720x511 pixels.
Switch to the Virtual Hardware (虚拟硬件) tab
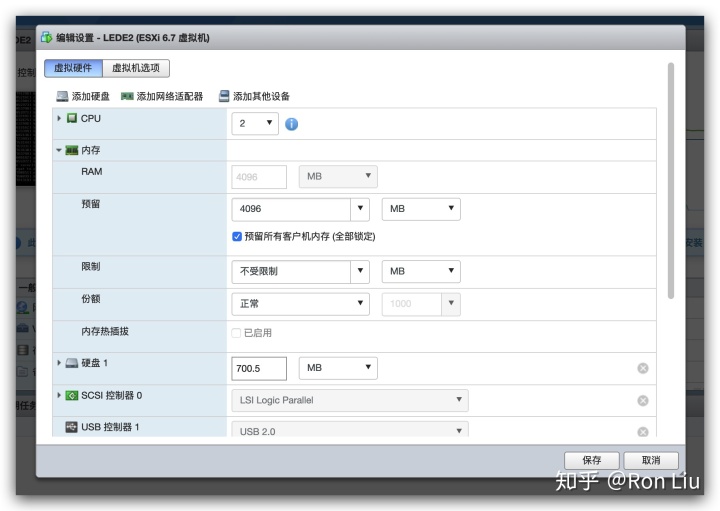[73, 68]
